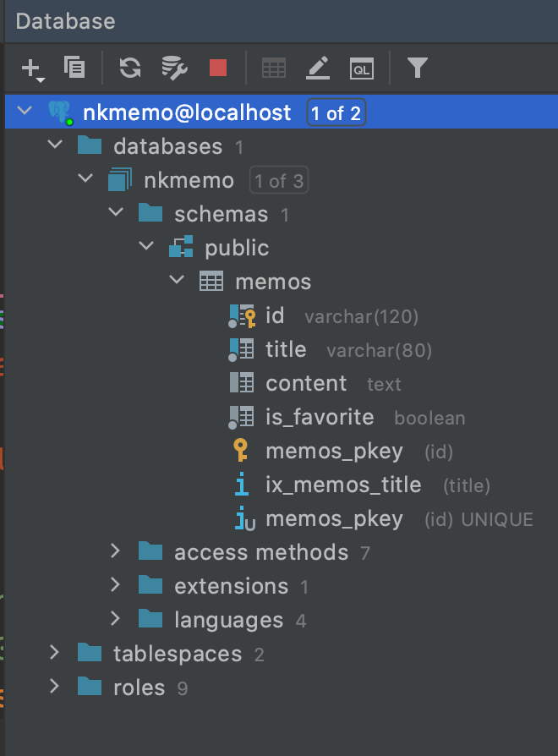Click the table editor grid toolbar icon

pos(274,68)
